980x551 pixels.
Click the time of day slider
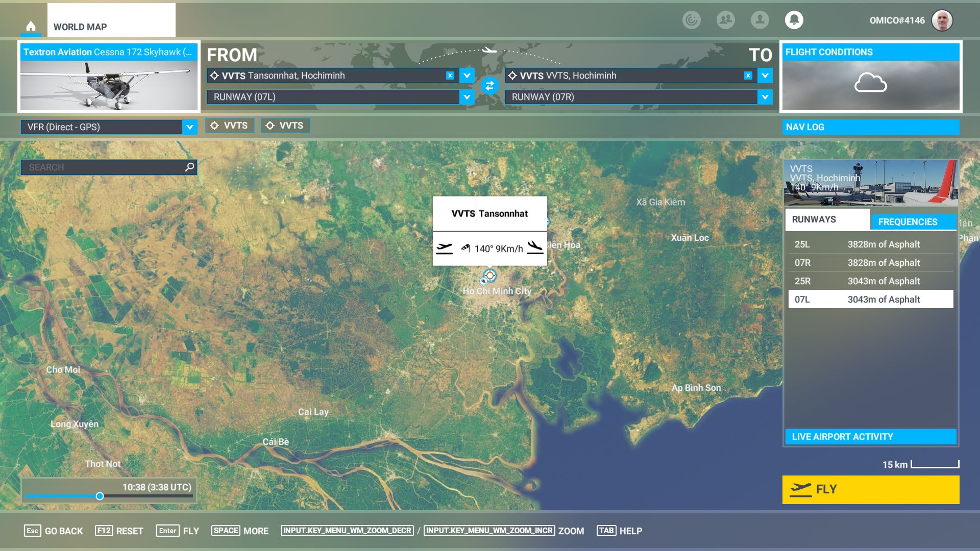point(100,496)
